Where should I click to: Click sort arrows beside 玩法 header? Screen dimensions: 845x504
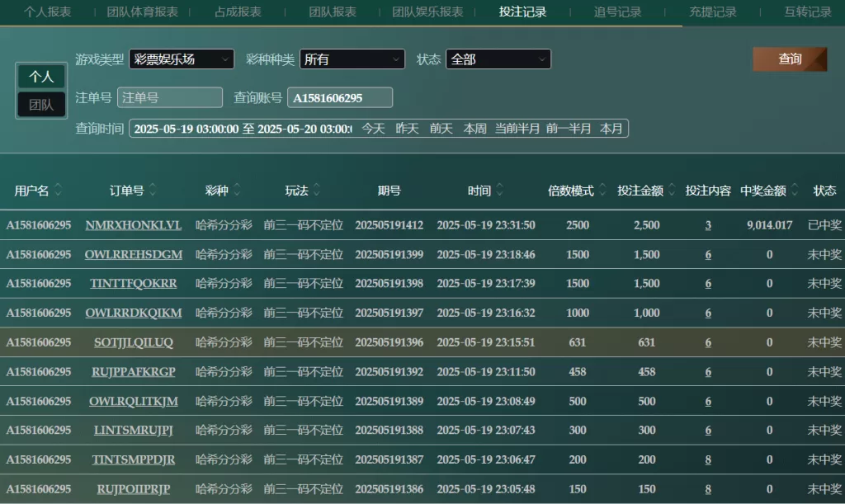[318, 191]
